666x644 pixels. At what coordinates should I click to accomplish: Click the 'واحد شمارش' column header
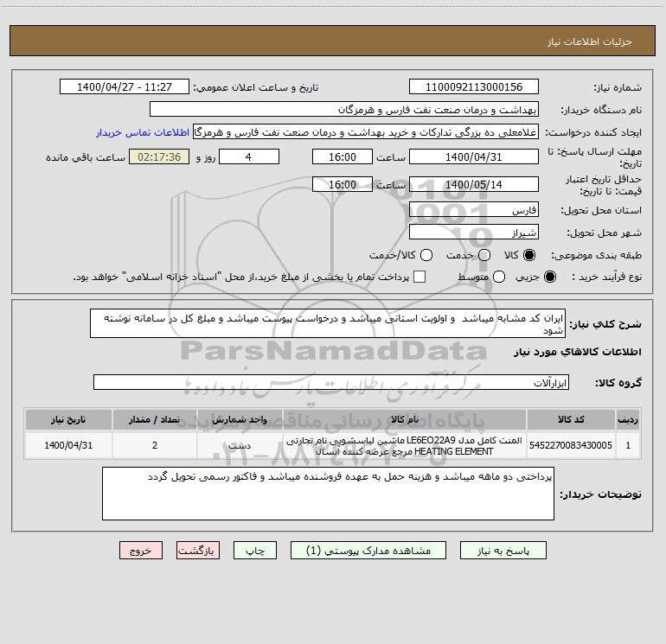coord(240,419)
